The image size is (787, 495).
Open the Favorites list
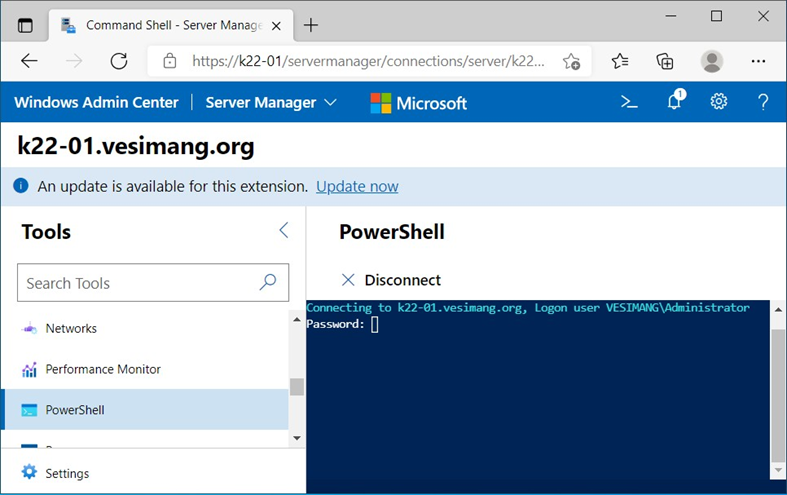[620, 61]
